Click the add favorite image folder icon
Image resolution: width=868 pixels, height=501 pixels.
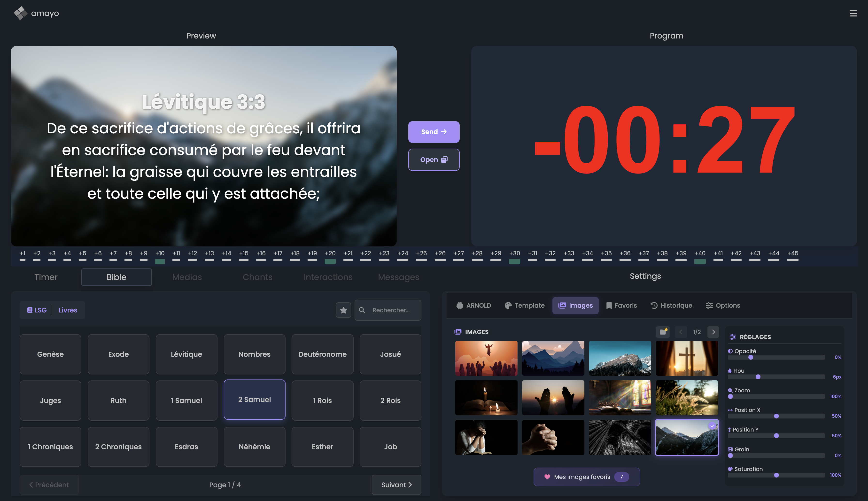tap(663, 332)
